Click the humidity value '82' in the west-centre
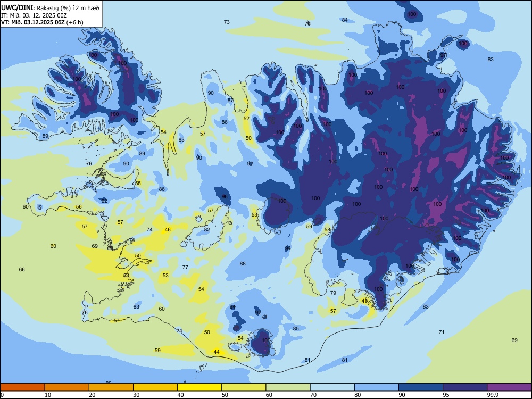Viewport: 532px width, 399px height. click(207, 230)
